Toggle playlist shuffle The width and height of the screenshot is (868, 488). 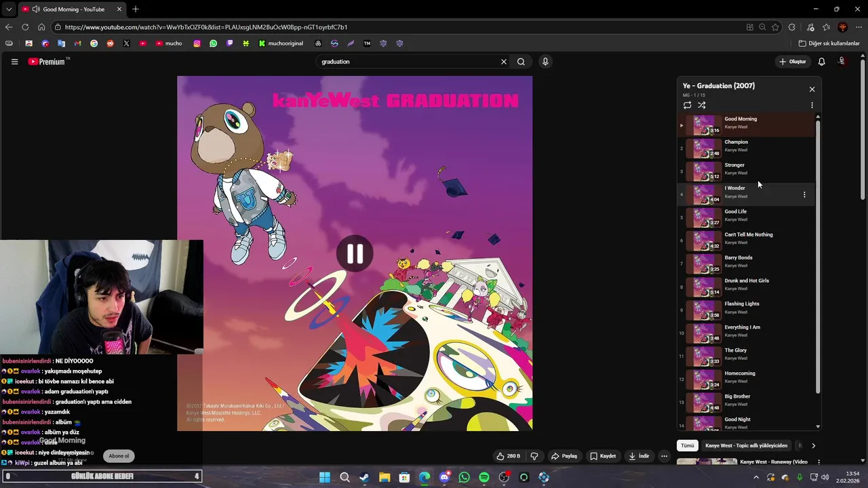click(702, 105)
